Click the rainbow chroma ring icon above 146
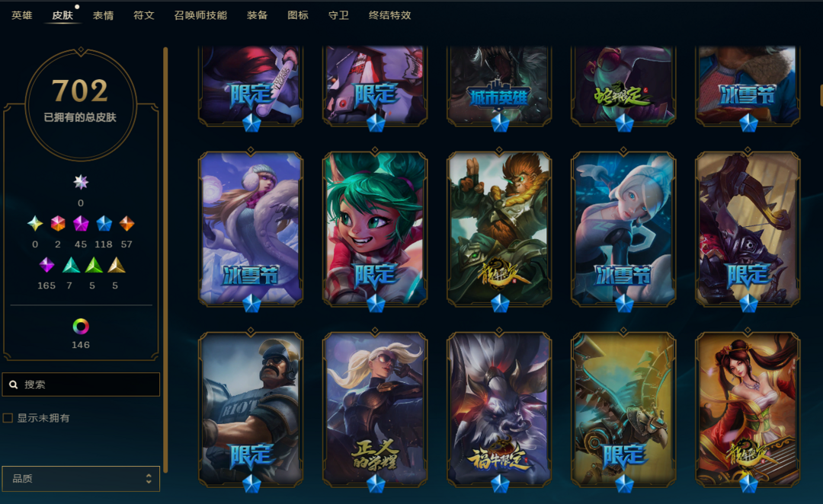823x504 pixels. pos(80,327)
